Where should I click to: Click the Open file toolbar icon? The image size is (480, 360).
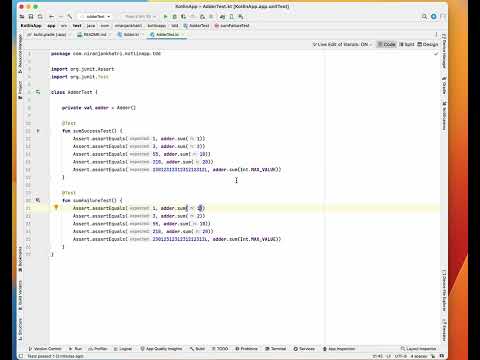click(22, 16)
